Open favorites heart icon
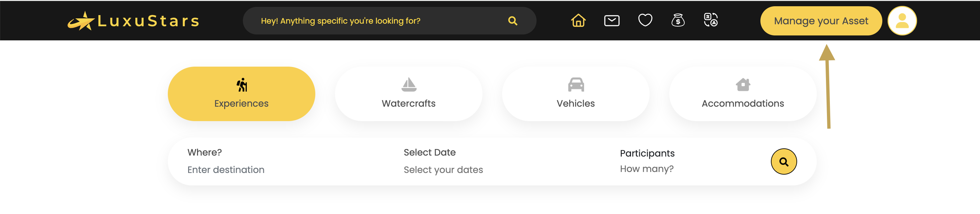 click(645, 20)
